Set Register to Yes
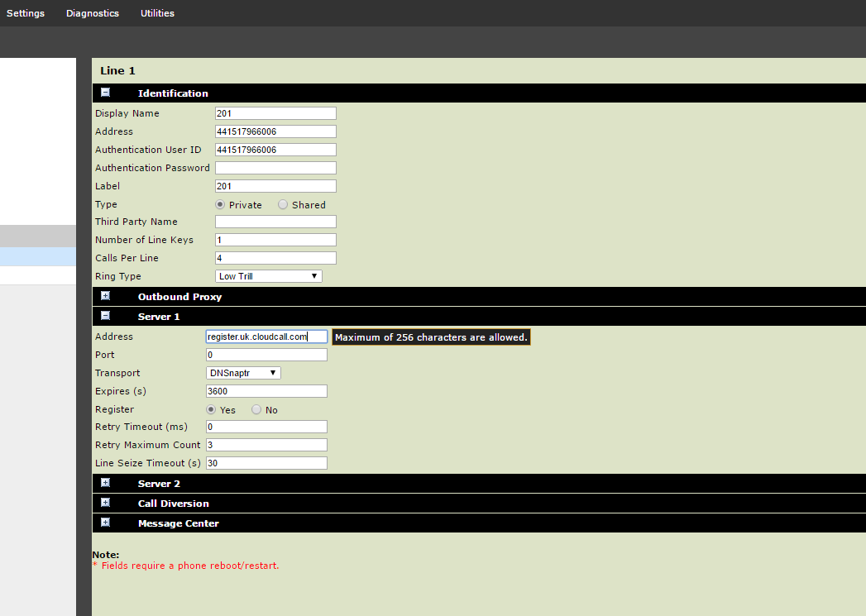Viewport: 866px width, 616px height. 211,409
